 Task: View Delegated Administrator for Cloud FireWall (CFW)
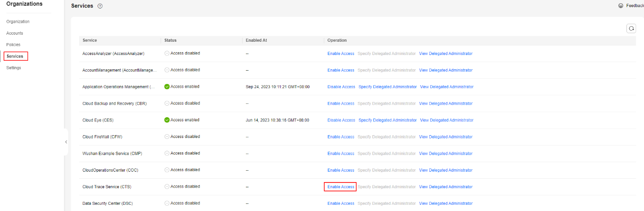coord(445,137)
